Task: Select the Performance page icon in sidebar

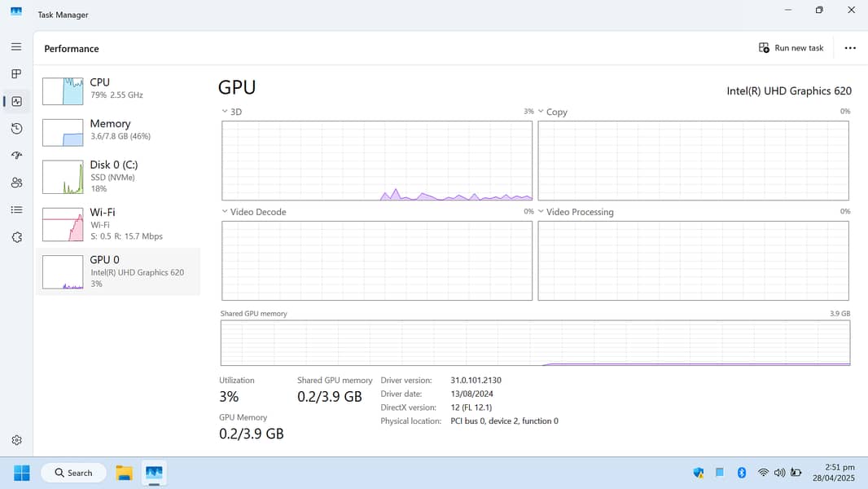Action: point(16,101)
